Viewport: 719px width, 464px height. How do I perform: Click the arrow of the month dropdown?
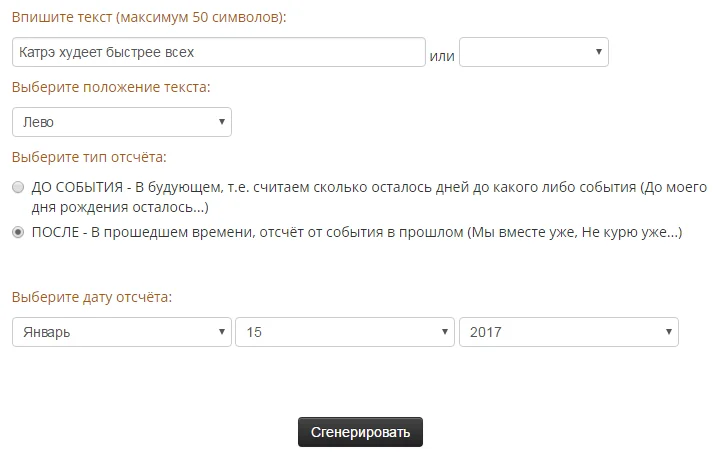coord(221,332)
